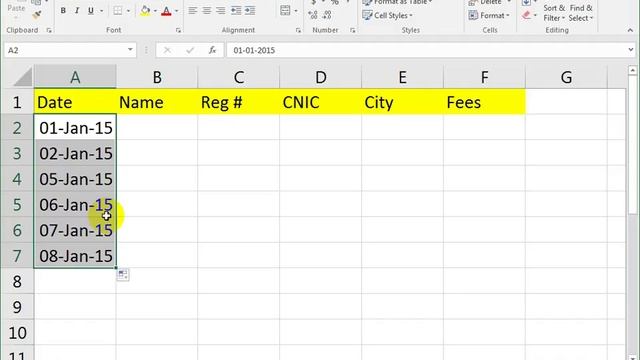Image resolution: width=640 pixels, height=360 pixels.
Task: Center align text
Action: (x=207, y=11)
